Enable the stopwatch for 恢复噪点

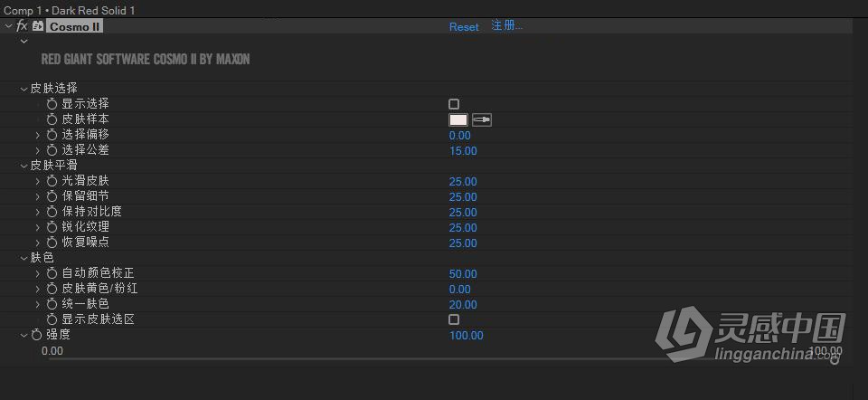click(52, 243)
